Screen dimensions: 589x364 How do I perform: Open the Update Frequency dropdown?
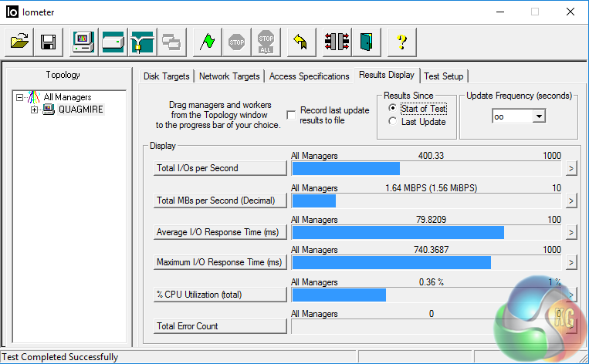[x=539, y=116]
